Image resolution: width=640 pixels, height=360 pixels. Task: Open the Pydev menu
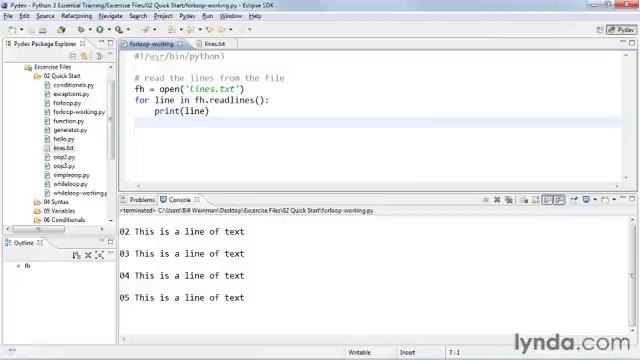(x=187, y=16)
